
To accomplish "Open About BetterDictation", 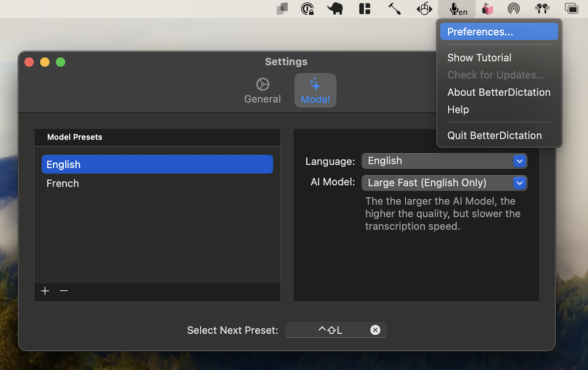I will (x=499, y=92).
